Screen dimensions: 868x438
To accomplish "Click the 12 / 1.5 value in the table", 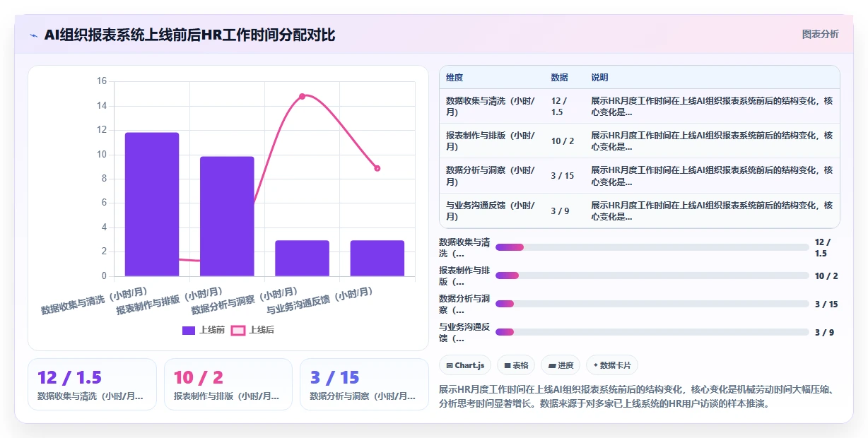I will point(559,106).
